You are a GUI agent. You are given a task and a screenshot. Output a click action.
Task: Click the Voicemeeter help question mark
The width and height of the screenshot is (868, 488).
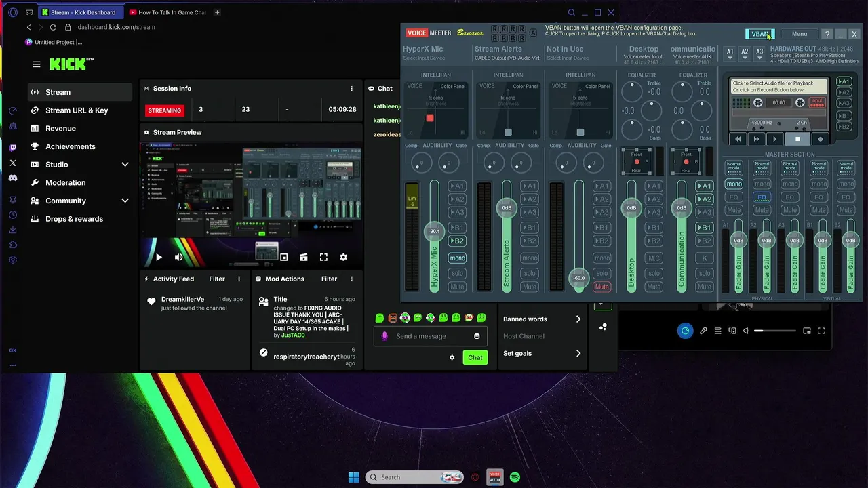pos(827,34)
